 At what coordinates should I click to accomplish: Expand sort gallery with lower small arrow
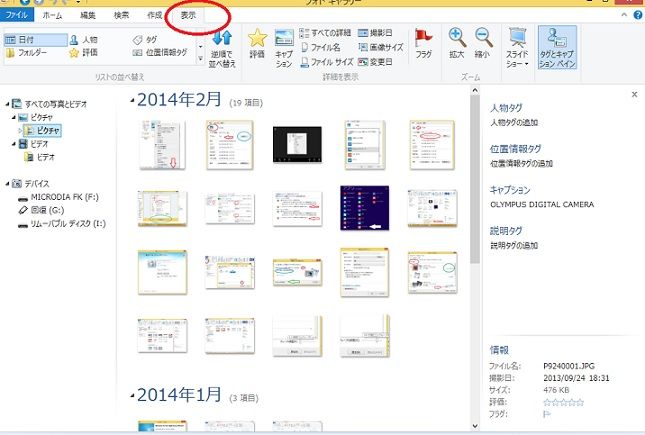coord(200,59)
